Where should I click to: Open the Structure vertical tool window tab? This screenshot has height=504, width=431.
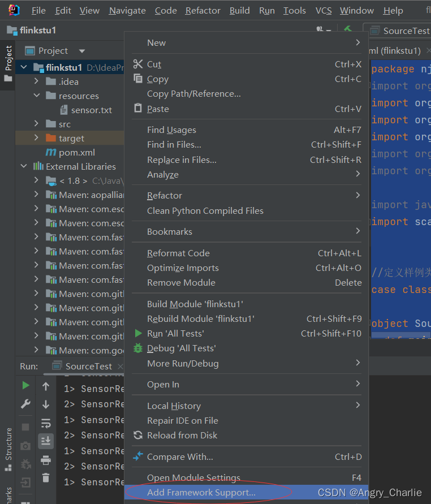coord(8,450)
